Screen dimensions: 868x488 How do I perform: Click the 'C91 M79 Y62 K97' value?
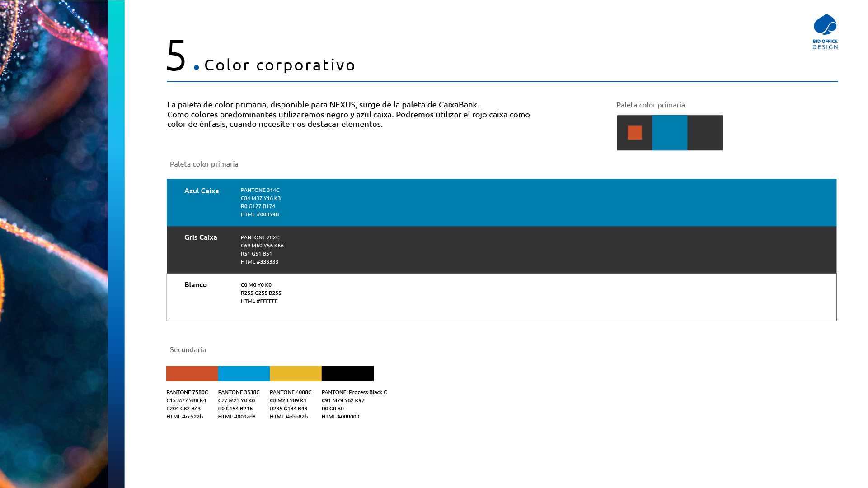(x=343, y=400)
